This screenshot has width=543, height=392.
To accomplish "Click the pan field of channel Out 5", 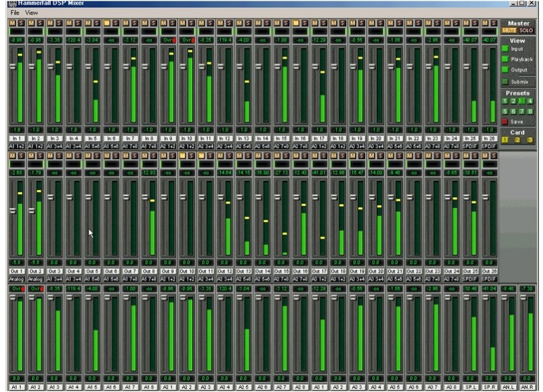I will coord(92,165).
